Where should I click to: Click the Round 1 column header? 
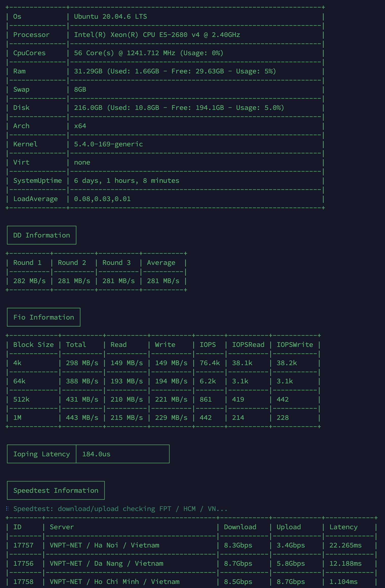point(27,263)
